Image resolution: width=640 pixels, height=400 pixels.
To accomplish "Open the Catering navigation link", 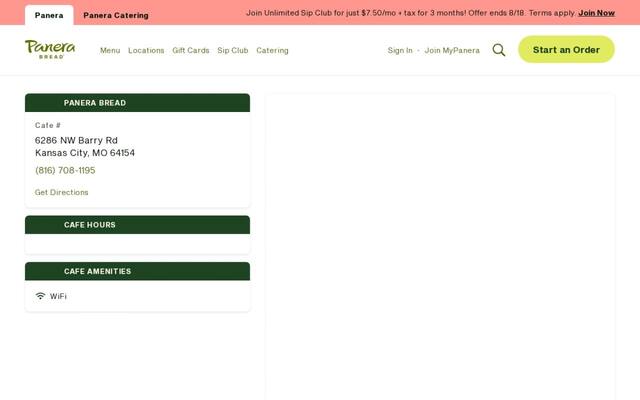I will pos(272,50).
